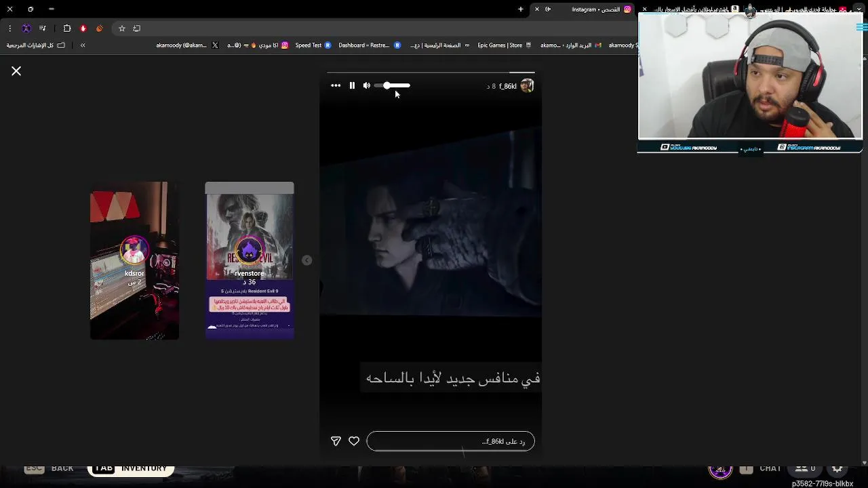
Task: Open اكا مودي Instagram bookmark
Action: [x=258, y=45]
